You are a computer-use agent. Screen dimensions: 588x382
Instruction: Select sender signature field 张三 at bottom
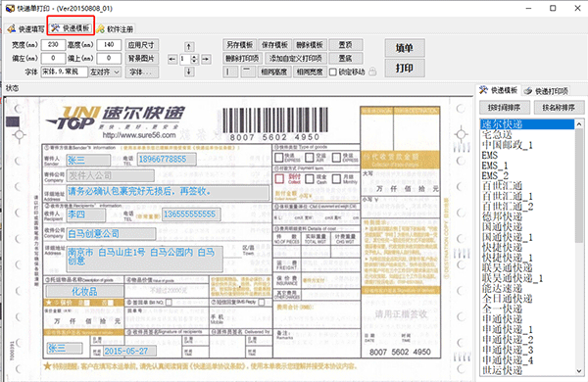65,349
